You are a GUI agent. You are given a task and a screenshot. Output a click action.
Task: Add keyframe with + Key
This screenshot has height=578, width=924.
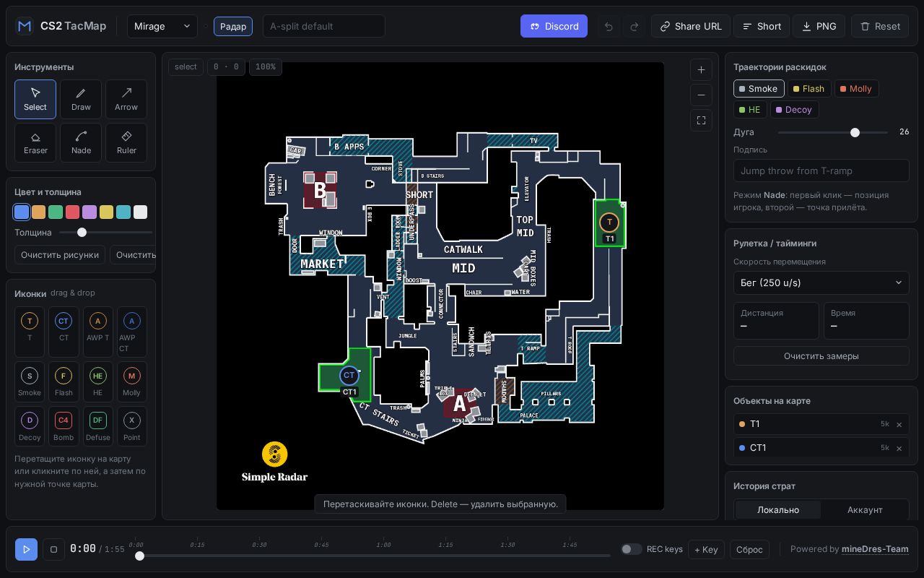706,549
